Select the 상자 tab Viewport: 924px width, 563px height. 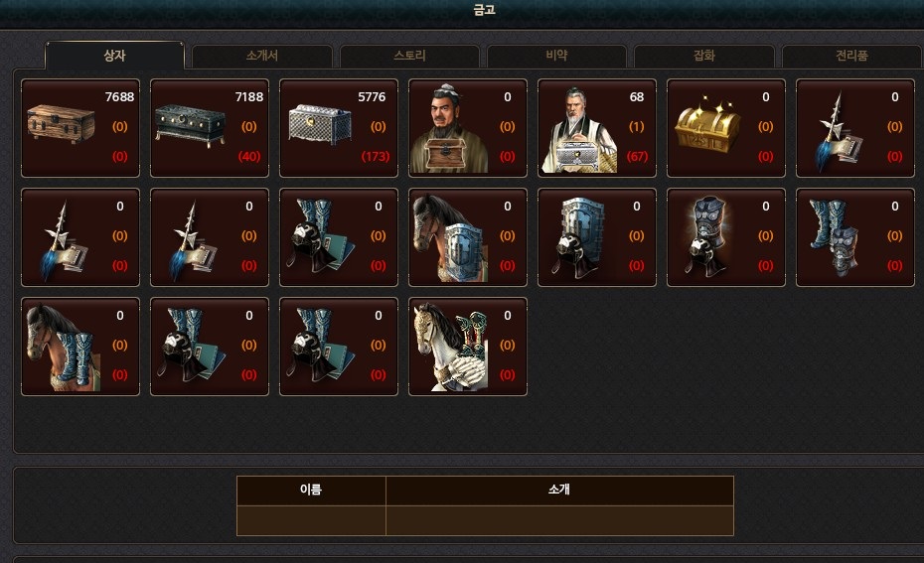pyautogui.click(x=114, y=56)
